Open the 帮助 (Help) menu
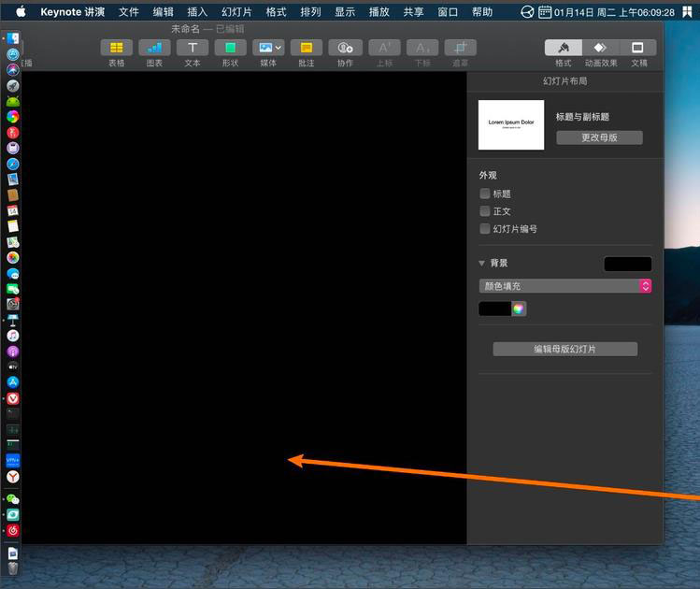This screenshot has height=589, width=700. point(482,11)
